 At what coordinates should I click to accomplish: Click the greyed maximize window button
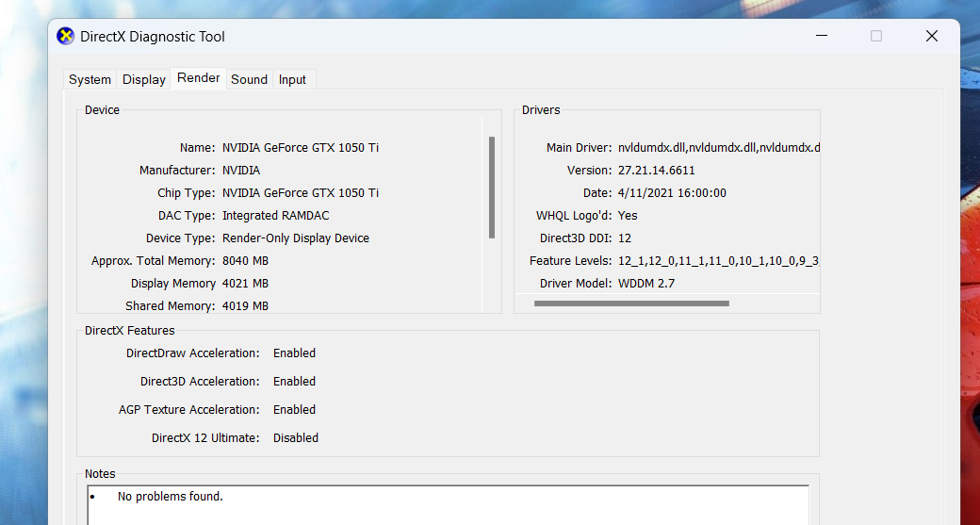click(x=876, y=36)
